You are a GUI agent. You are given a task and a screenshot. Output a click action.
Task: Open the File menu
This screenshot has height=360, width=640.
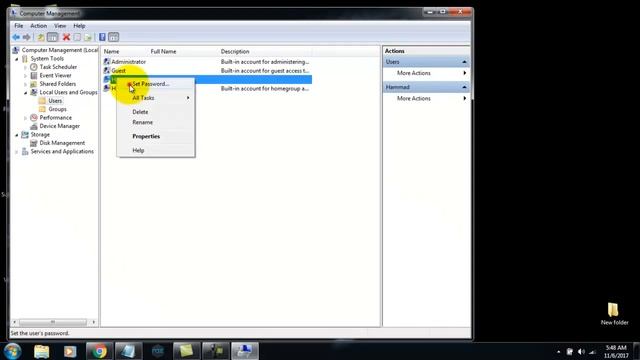pyautogui.click(x=19, y=26)
